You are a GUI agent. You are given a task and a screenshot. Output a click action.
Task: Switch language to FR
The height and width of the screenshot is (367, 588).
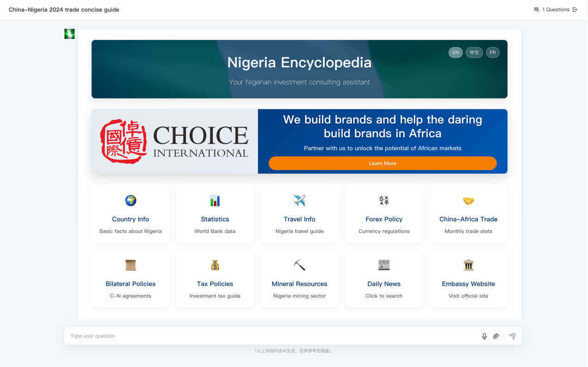pos(493,52)
